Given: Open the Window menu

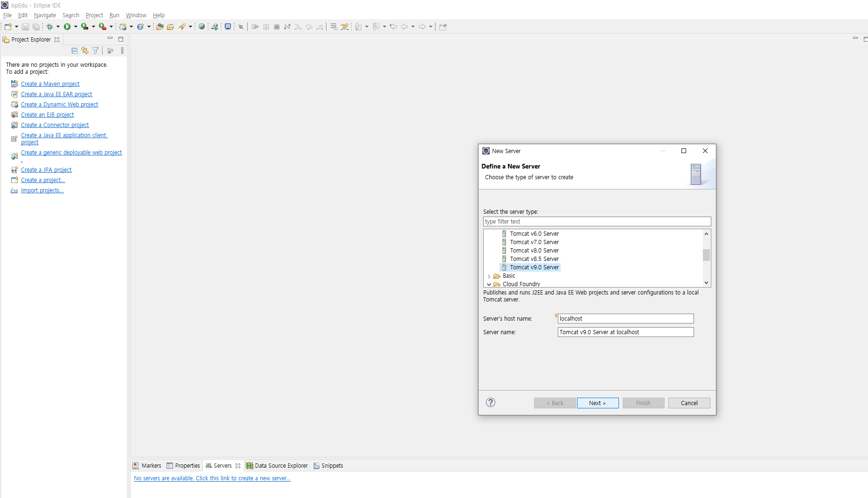Looking at the screenshot, I should point(136,15).
